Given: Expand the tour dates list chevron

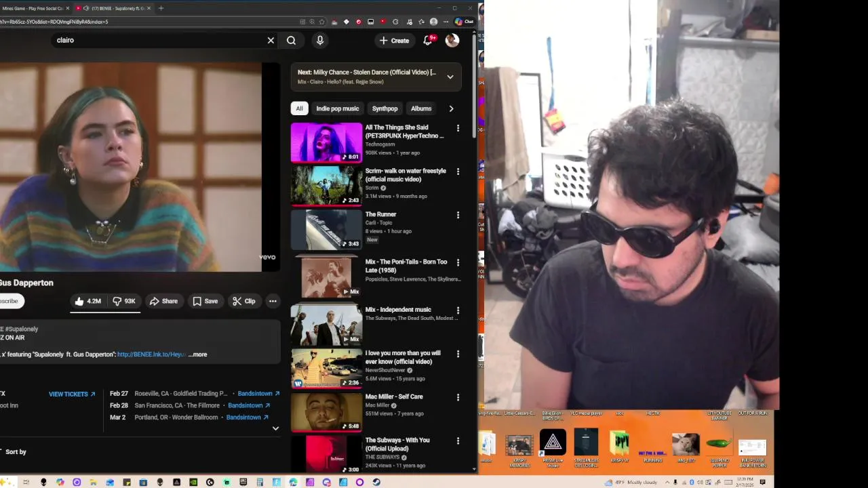Looking at the screenshot, I should pyautogui.click(x=275, y=428).
